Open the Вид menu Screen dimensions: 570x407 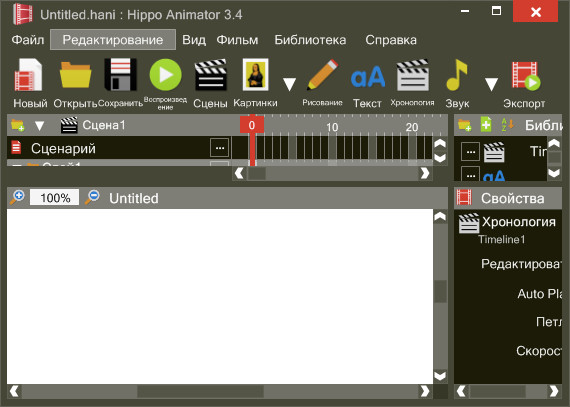(x=194, y=40)
